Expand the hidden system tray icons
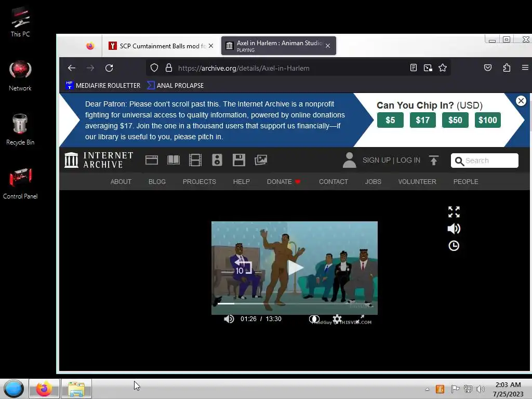The width and height of the screenshot is (532, 399). click(x=427, y=389)
